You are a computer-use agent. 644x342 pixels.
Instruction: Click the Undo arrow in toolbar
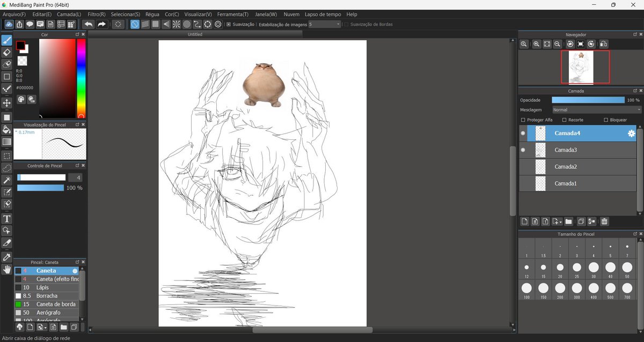(x=89, y=24)
